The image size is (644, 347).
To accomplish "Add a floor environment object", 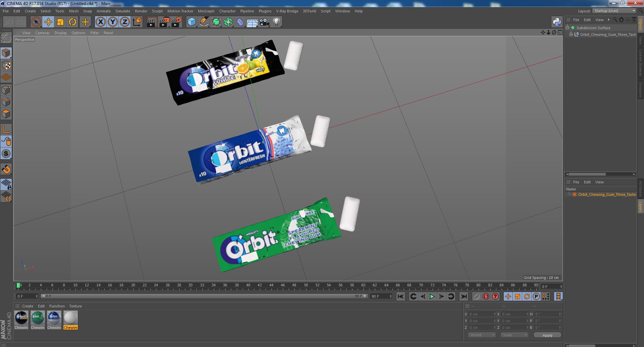I will [x=252, y=22].
